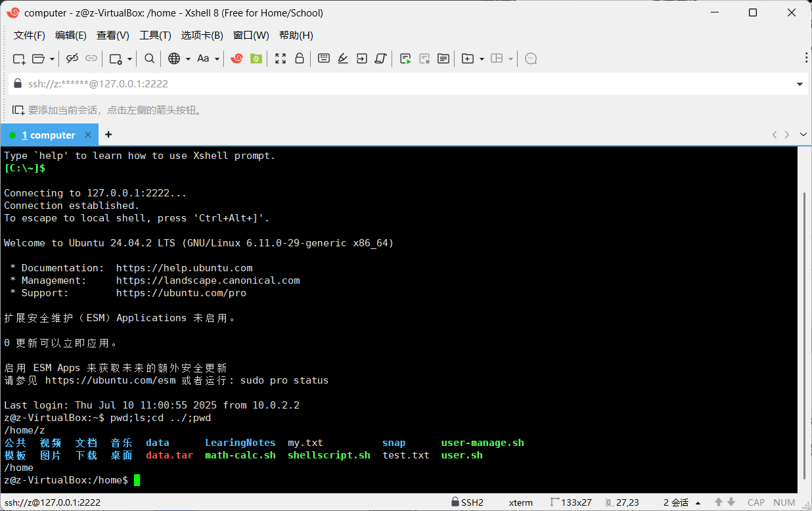Click the lock screen padlock icon

click(x=300, y=58)
